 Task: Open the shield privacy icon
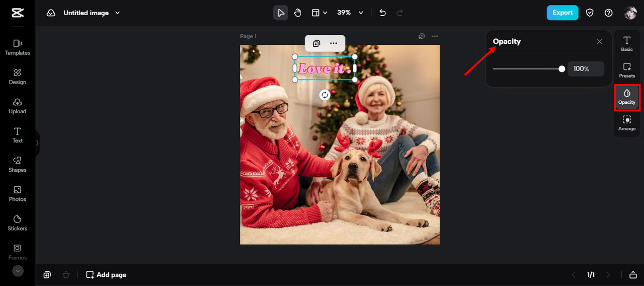[590, 13]
